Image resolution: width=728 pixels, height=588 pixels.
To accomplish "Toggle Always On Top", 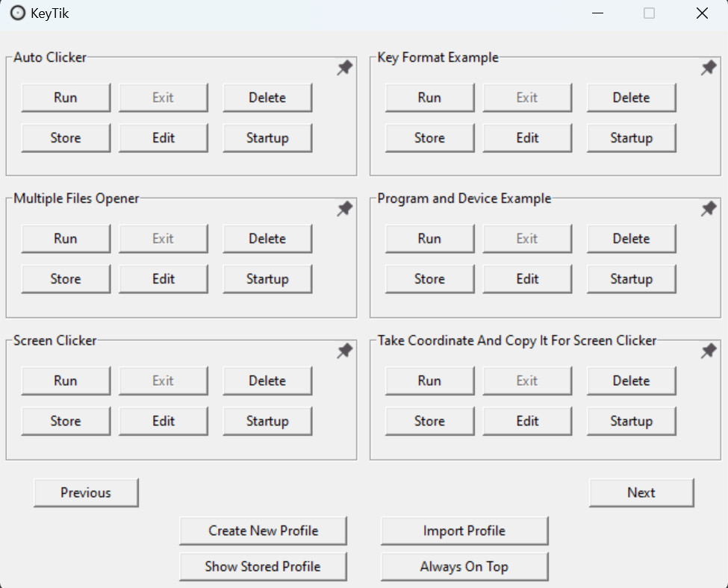I will click(464, 566).
